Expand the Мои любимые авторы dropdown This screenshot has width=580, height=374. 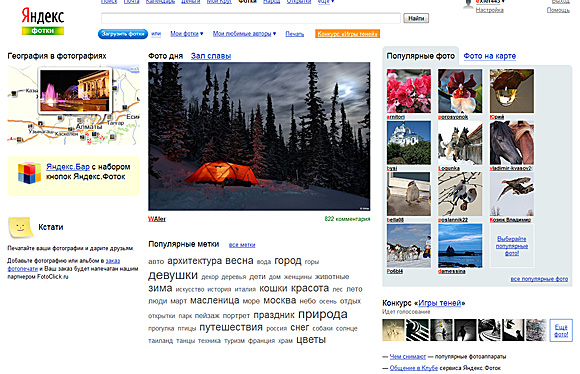tap(274, 34)
